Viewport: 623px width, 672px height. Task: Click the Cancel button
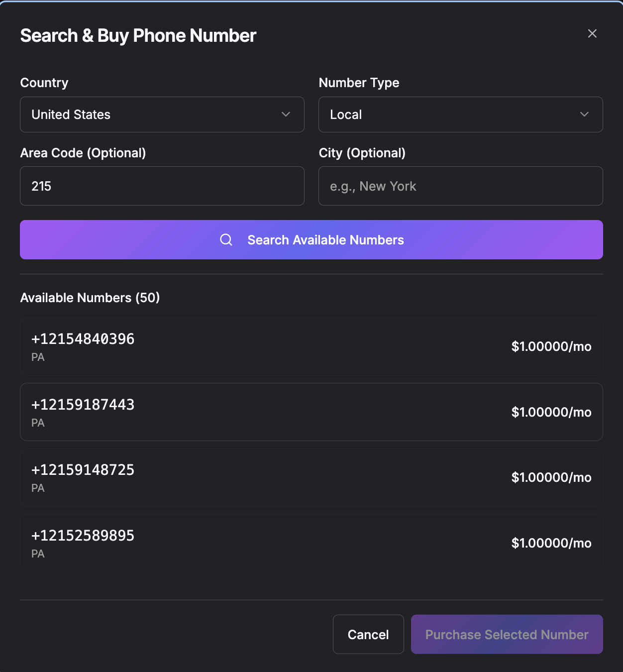(x=368, y=634)
